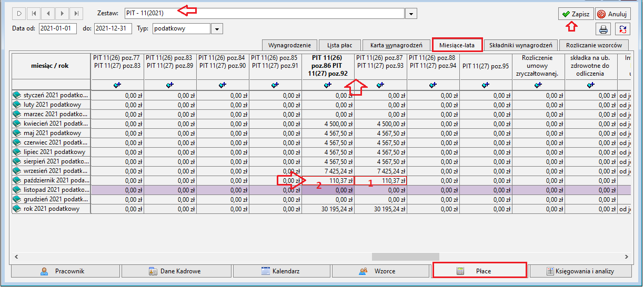Click book icon for styczeń 2021 row
The image size is (644, 287).
coord(17,95)
